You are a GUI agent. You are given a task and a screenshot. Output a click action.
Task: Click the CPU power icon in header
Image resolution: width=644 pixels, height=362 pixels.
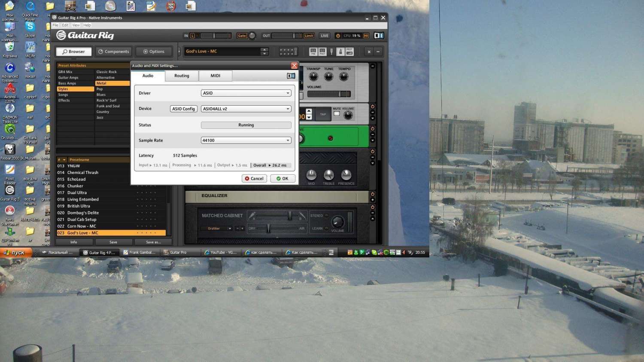coord(338,36)
